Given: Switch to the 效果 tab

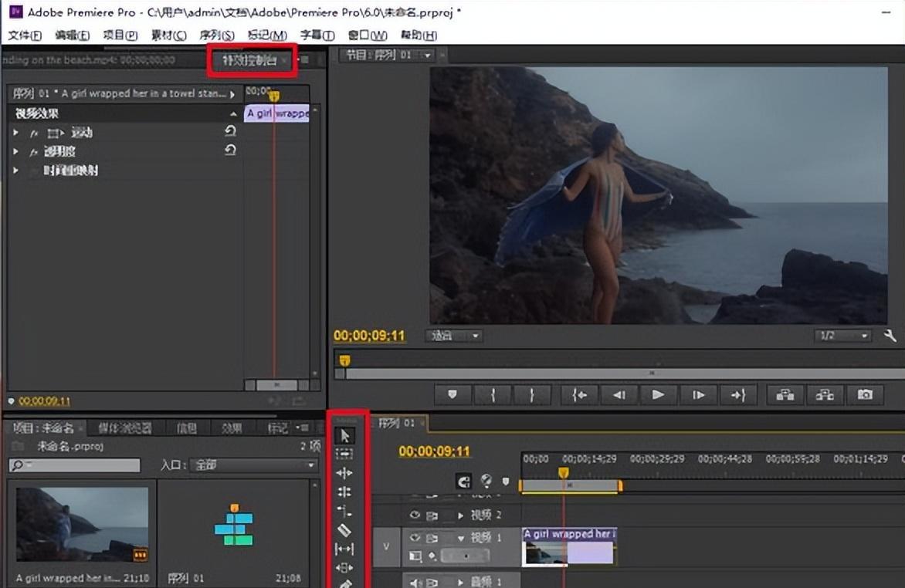Looking at the screenshot, I should point(232,428).
